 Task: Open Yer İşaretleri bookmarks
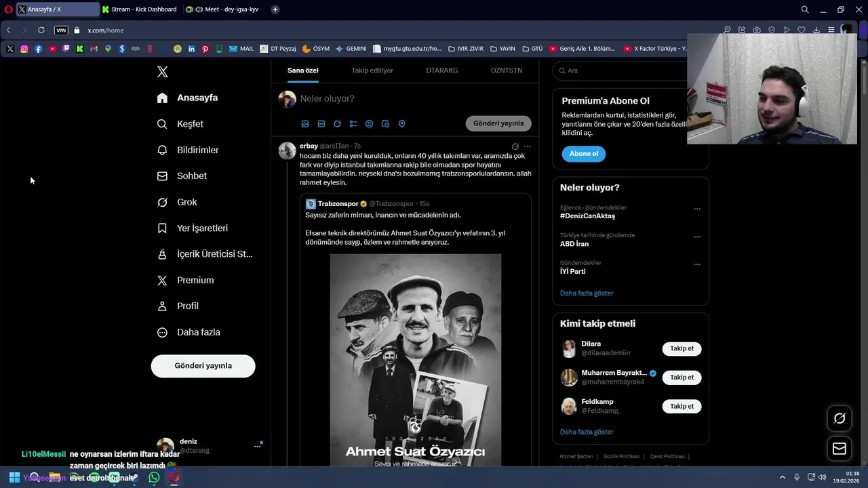(x=192, y=228)
